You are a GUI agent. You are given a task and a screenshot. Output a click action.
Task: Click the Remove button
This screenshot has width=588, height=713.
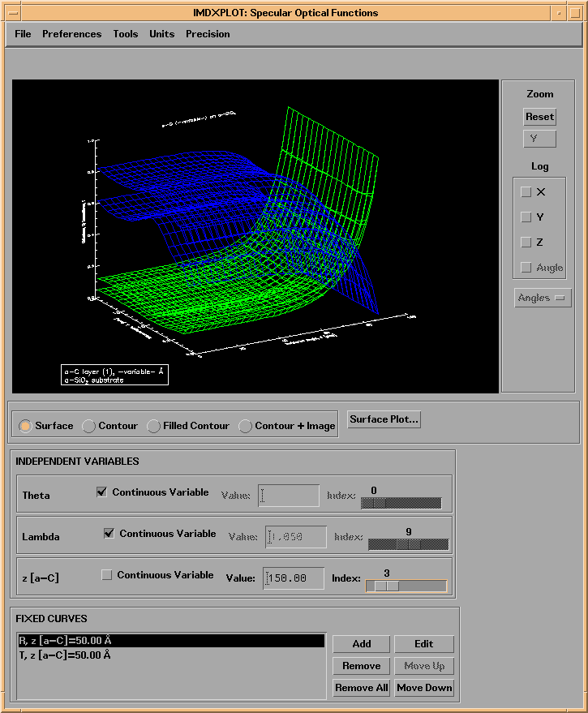[362, 666]
